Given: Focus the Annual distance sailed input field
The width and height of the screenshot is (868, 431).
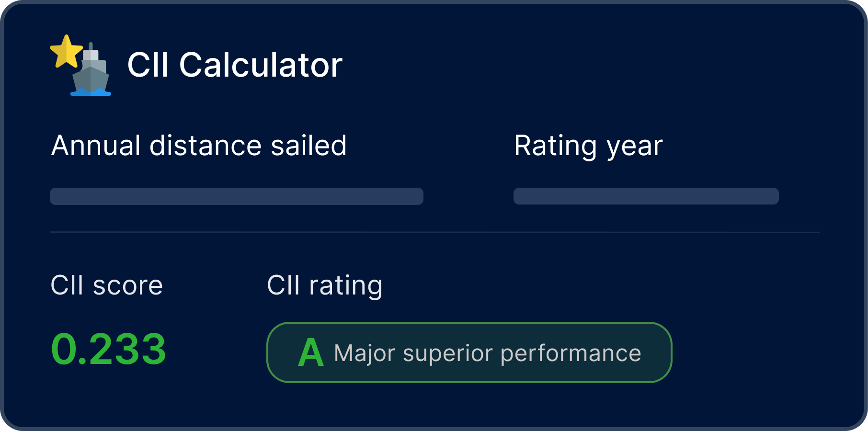Looking at the screenshot, I should point(236,196).
